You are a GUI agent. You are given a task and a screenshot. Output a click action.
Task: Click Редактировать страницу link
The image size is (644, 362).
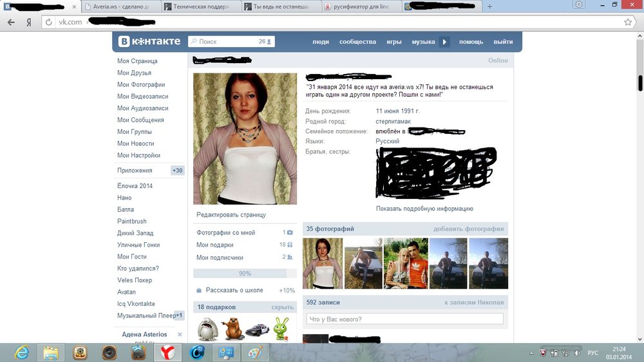231,214
